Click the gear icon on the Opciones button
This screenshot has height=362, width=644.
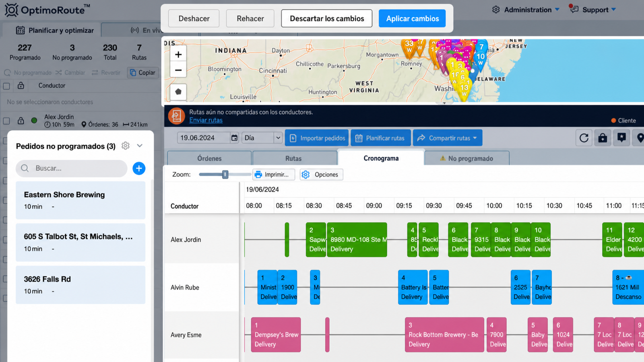pos(305,175)
